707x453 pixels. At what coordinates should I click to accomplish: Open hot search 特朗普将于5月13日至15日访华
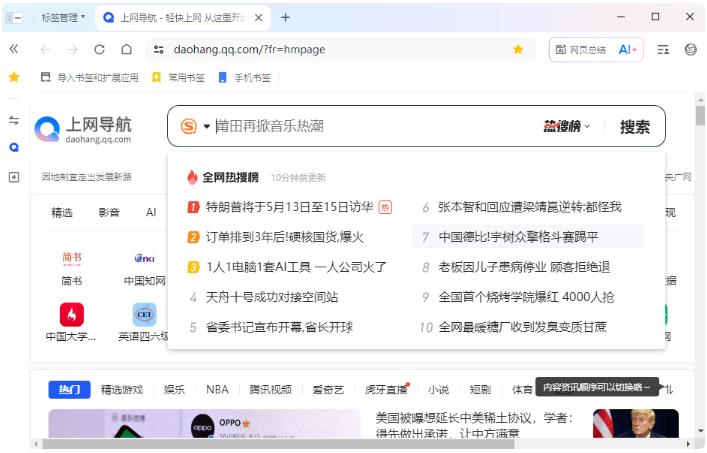coord(289,207)
